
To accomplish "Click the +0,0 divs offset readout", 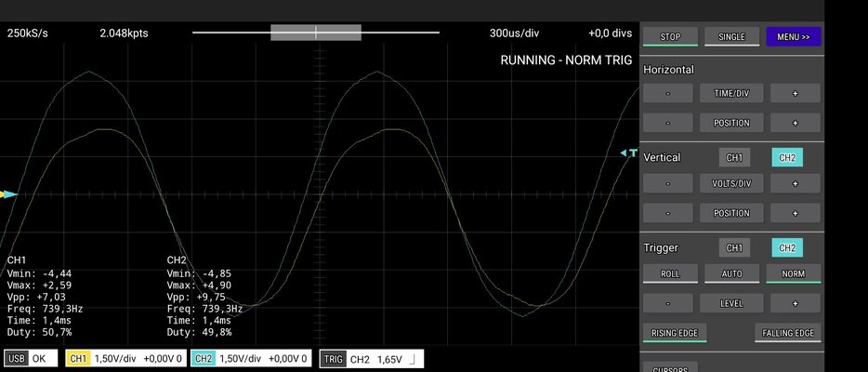I will click(x=610, y=33).
